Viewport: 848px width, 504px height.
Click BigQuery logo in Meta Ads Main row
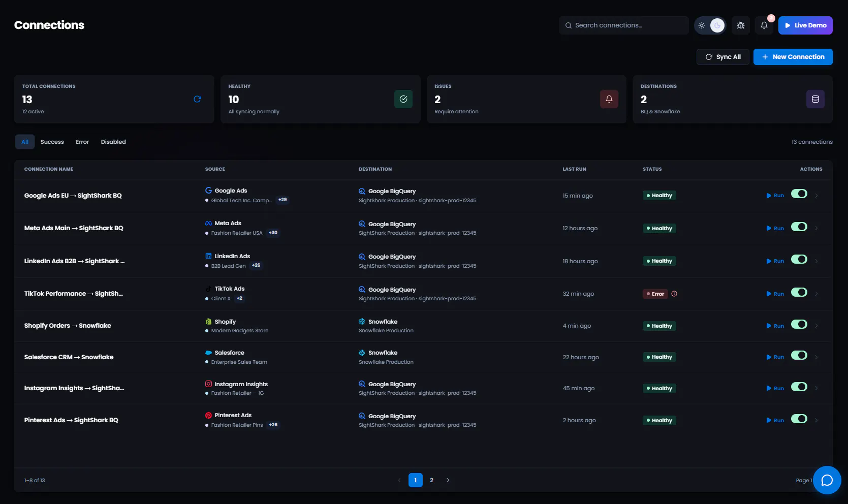coord(362,224)
